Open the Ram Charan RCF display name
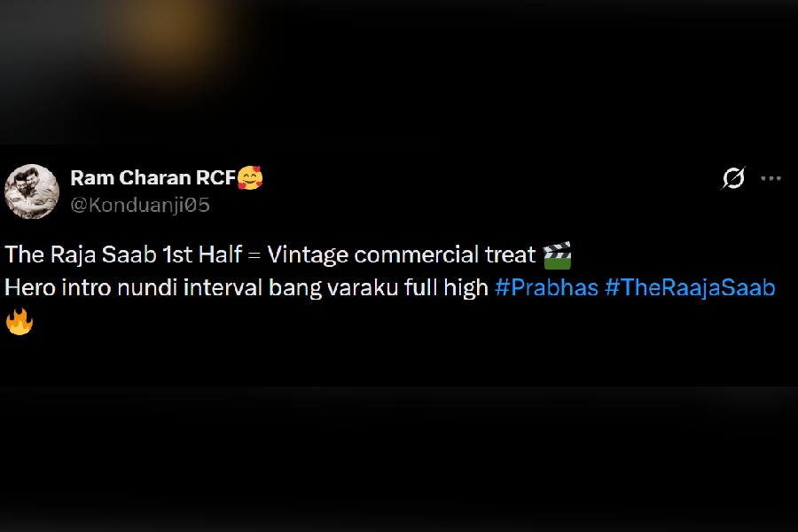 [x=153, y=177]
